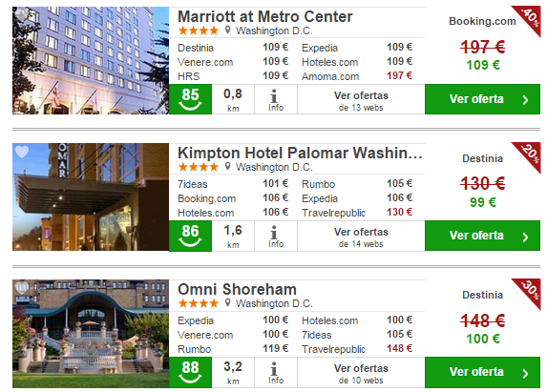Toggle favorite heart on Kimpton Hotel Palomar photo
This screenshot has height=392, width=547.
tap(22, 152)
